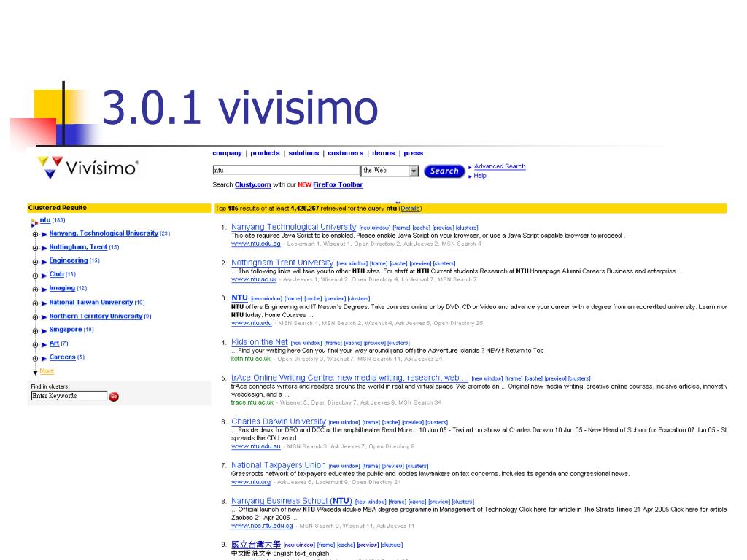Screen dimensions: 747x560
Task: Open the solutions menu
Action: tap(303, 153)
